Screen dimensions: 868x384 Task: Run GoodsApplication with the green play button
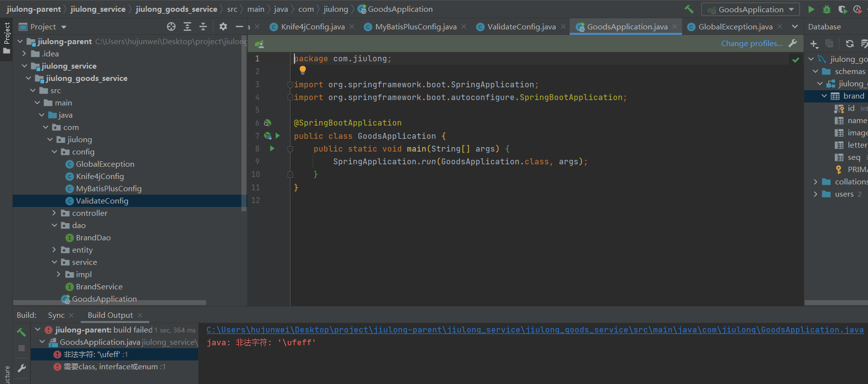(812, 9)
